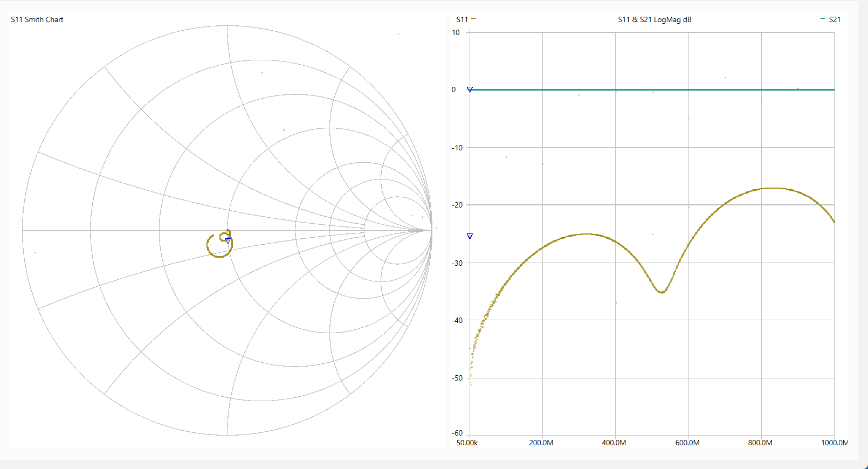Click the blue marker on Smith chart
The image size is (868, 469).
click(228, 241)
